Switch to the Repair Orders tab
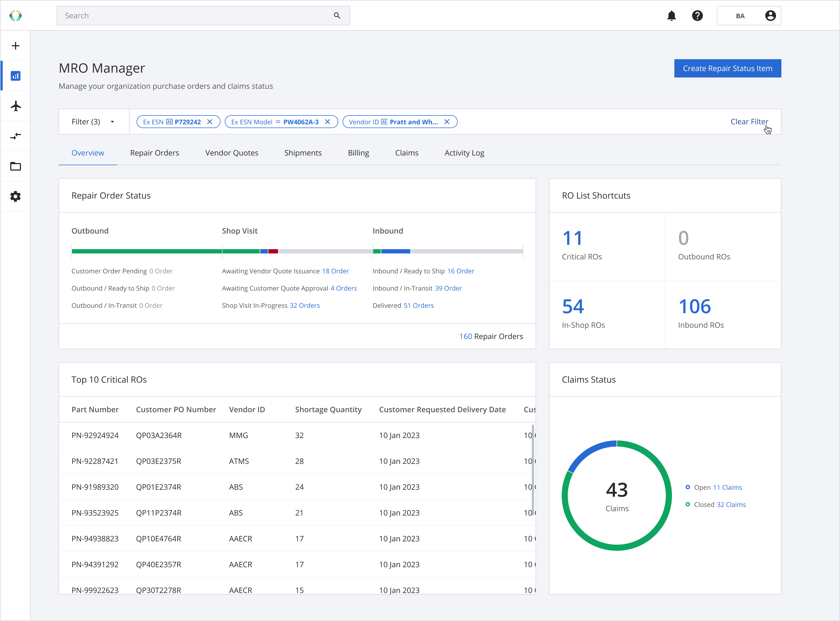Viewport: 840px width, 621px height. (154, 153)
